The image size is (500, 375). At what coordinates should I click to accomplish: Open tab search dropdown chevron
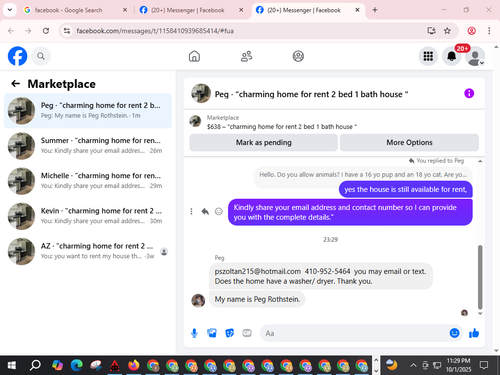pyautogui.click(x=10, y=10)
